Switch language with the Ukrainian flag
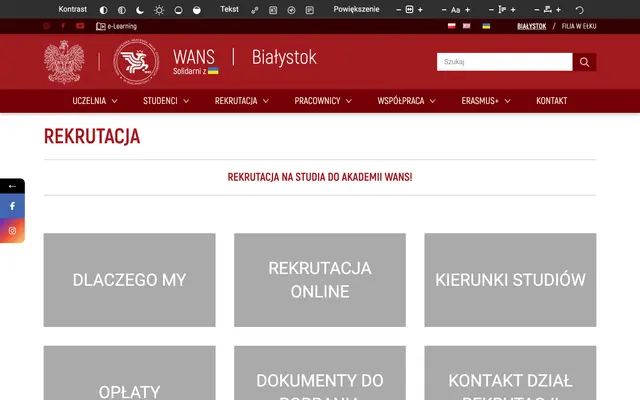The width and height of the screenshot is (640, 400). (486, 26)
